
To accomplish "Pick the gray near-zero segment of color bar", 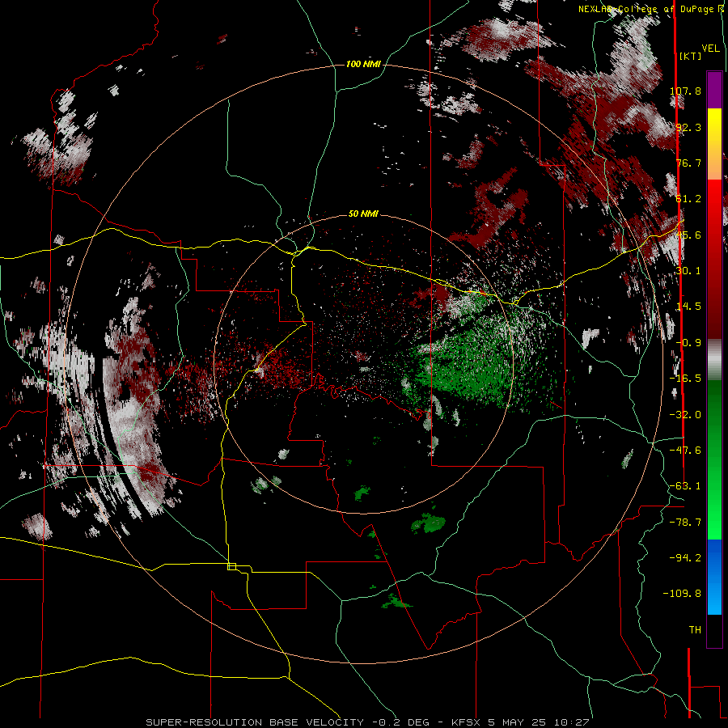I will (x=714, y=360).
